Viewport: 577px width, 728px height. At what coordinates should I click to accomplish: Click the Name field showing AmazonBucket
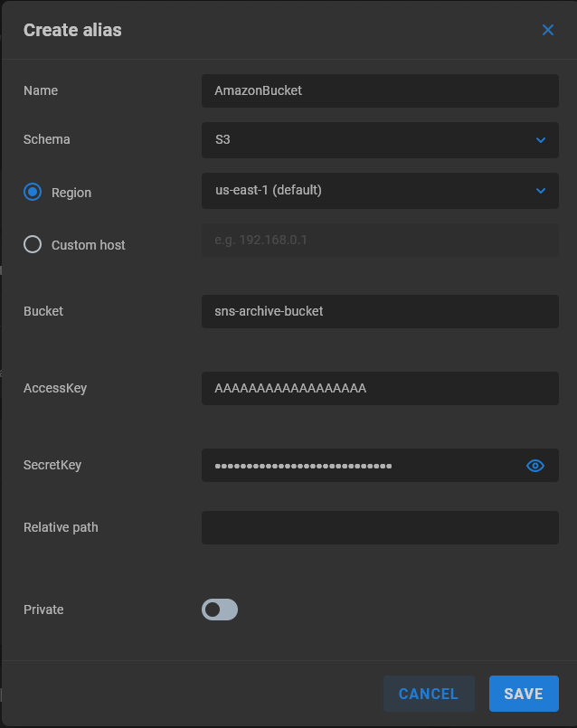380,90
